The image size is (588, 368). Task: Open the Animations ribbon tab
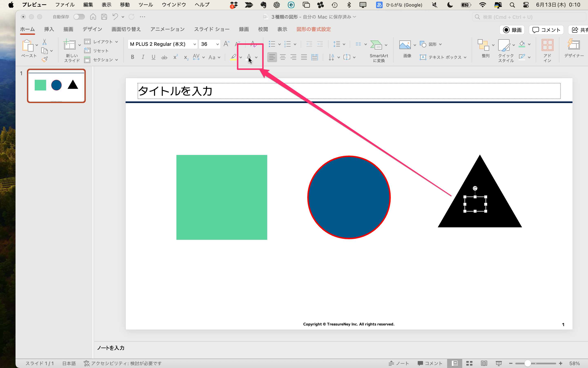pos(167,29)
